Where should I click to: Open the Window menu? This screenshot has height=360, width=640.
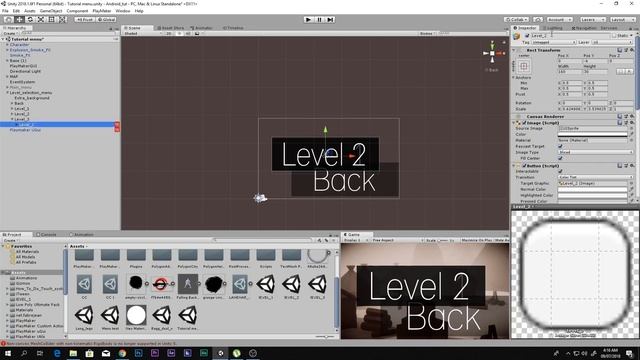tap(123, 11)
